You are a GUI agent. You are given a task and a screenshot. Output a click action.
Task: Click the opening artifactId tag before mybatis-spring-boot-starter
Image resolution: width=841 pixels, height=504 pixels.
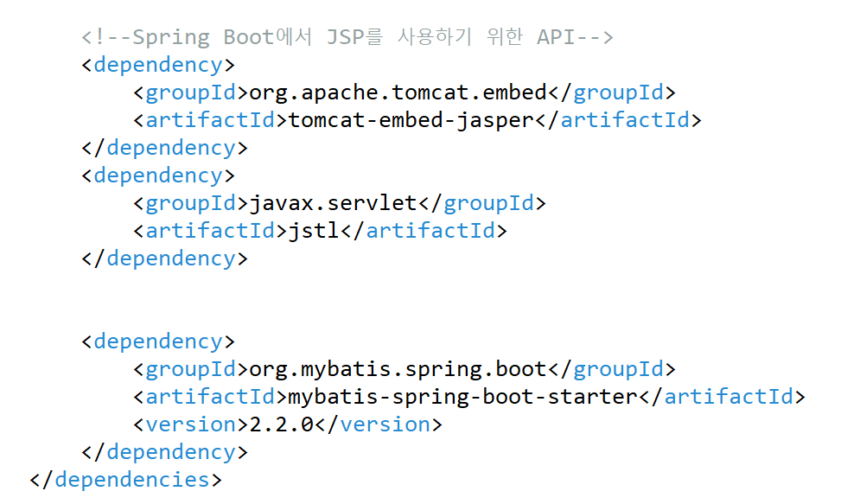[x=210, y=398]
